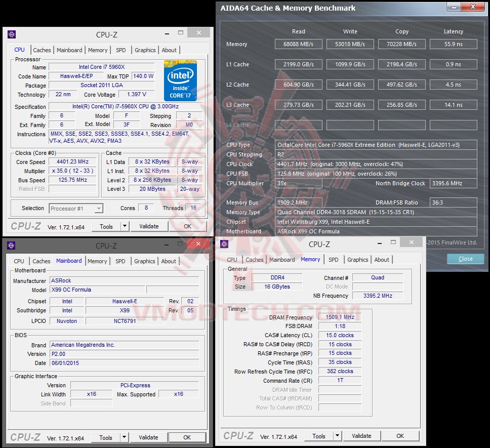Click OK button in Memory window
Image resolution: width=490 pixels, height=448 pixels.
[x=400, y=436]
